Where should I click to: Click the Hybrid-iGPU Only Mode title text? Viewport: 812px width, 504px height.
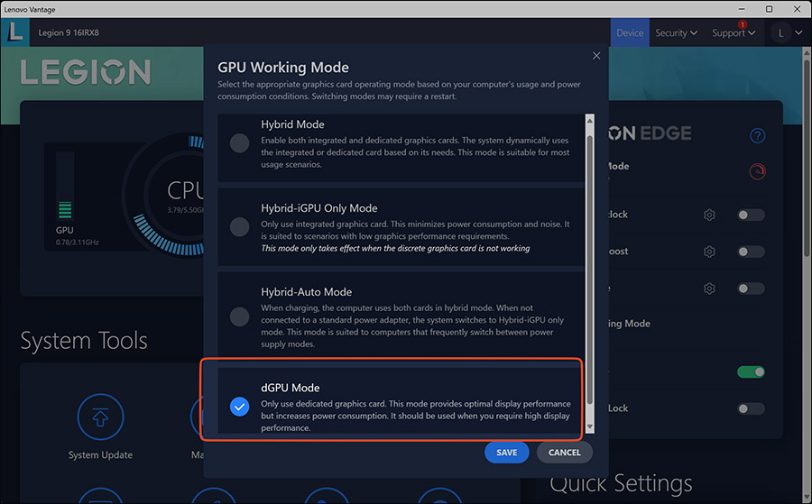click(319, 208)
